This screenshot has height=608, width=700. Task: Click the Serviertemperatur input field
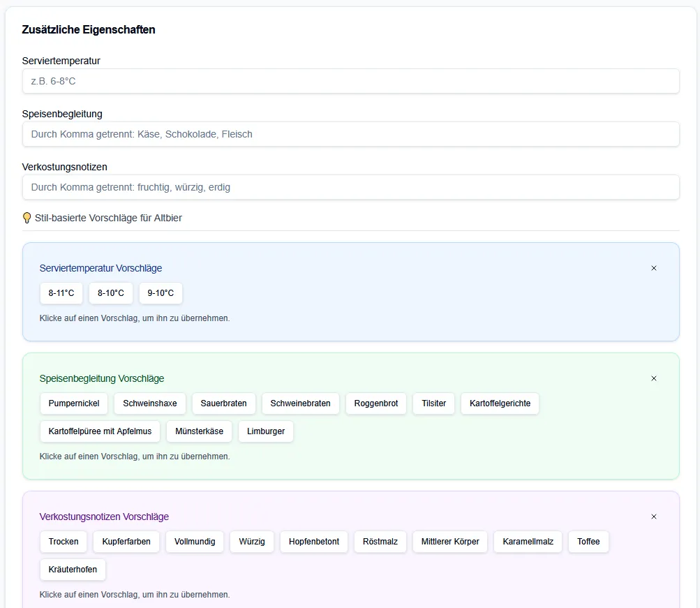coord(350,81)
